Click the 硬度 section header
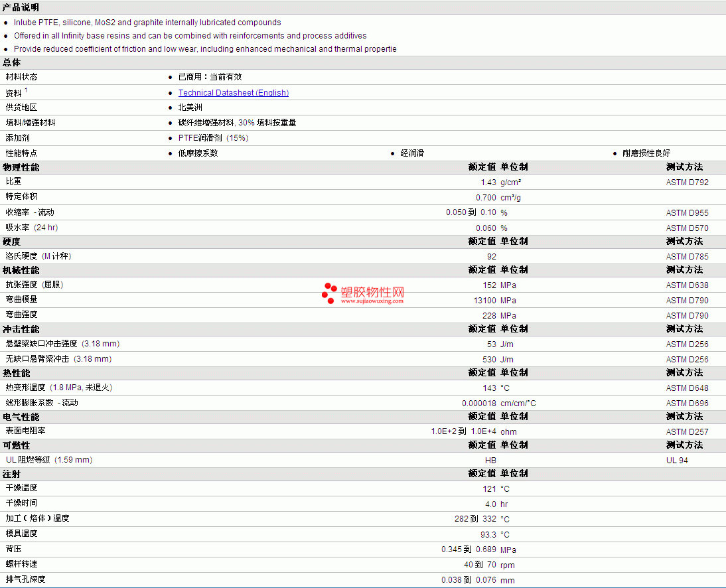This screenshot has height=588, width=726. (x=11, y=242)
